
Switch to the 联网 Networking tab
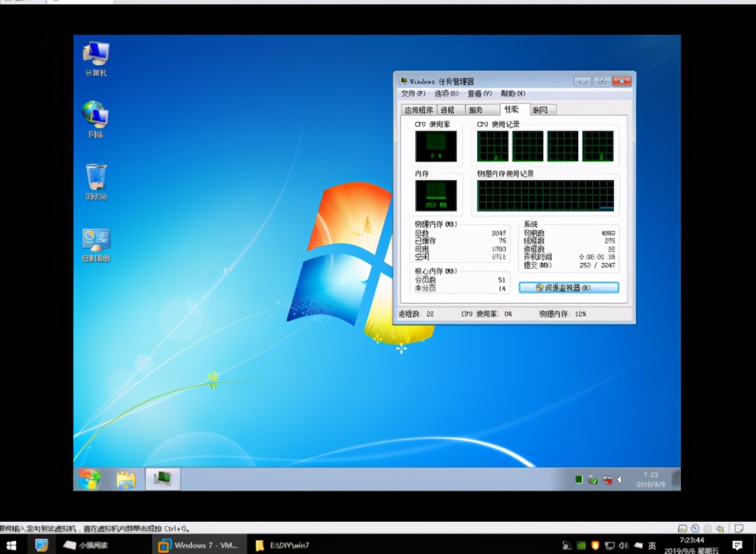pyautogui.click(x=542, y=109)
